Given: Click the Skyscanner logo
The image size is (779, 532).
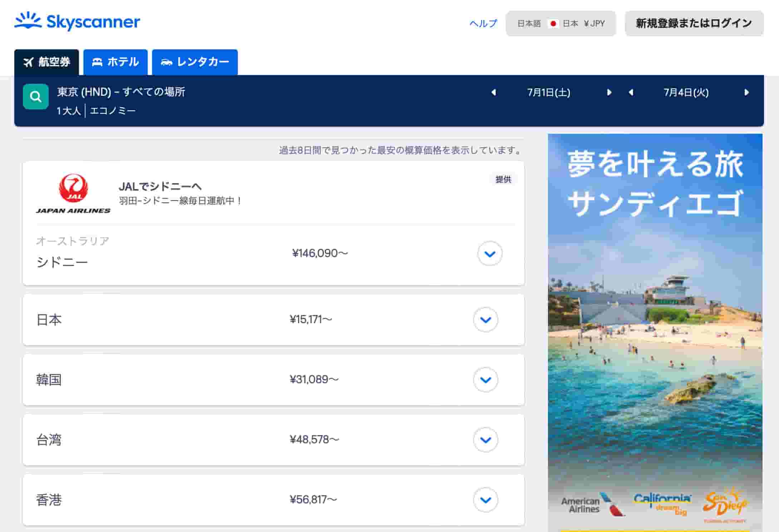Looking at the screenshot, I should click(77, 21).
